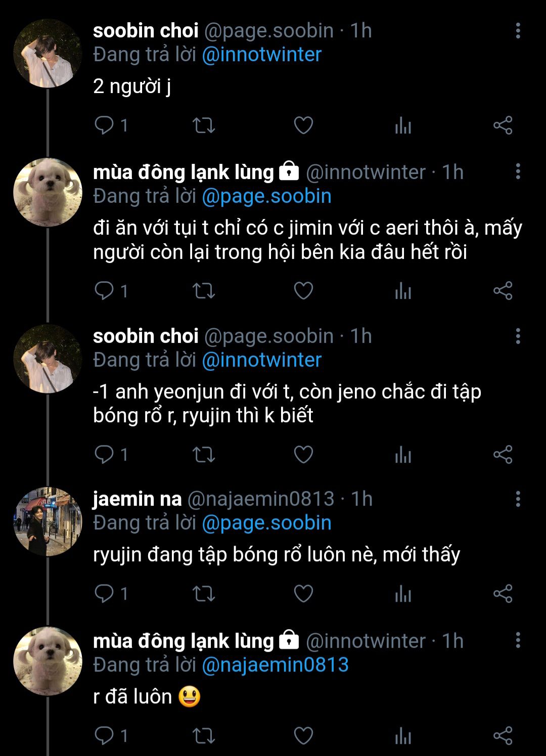View analytics of "2 người j" tweet
This screenshot has width=546, height=756.
(403, 125)
